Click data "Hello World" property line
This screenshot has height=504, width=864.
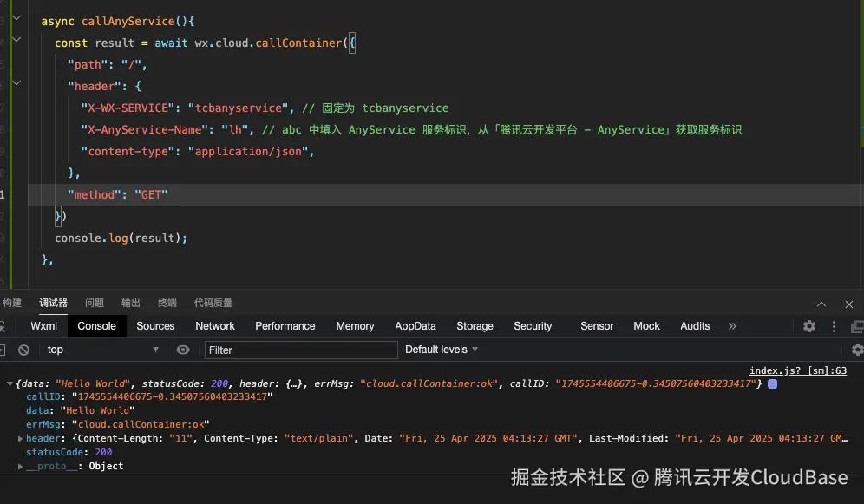point(81,410)
